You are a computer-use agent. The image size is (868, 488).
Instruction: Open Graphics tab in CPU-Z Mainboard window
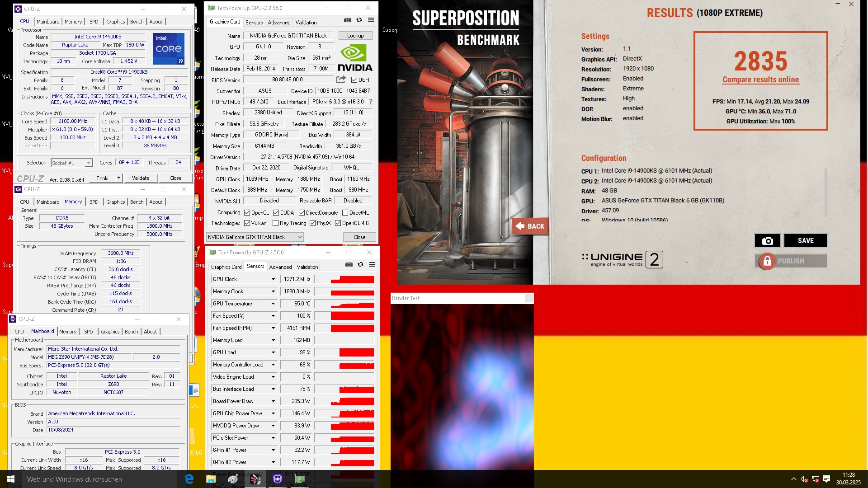[x=110, y=332]
